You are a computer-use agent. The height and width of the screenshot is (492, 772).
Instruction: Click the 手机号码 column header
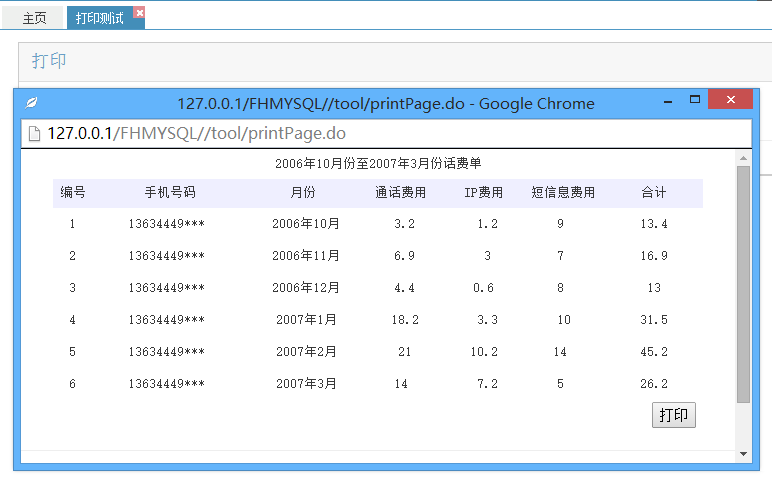point(170,192)
